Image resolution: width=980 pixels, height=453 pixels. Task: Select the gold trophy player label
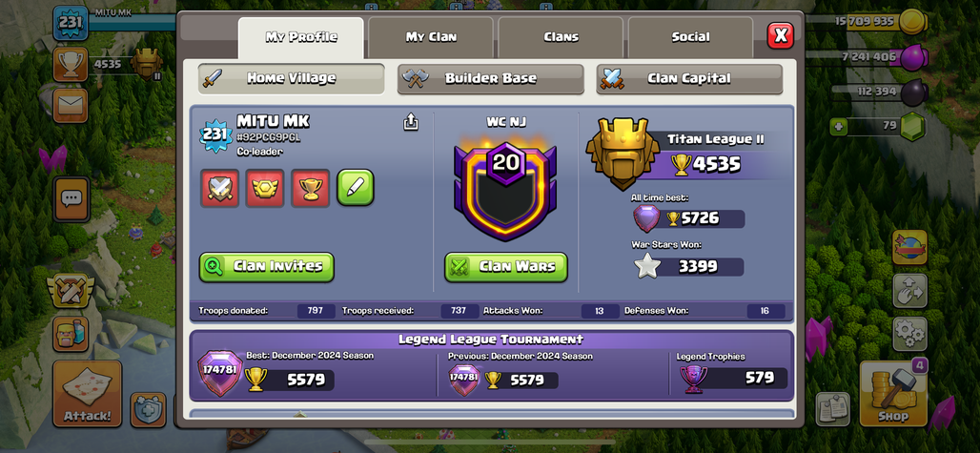pos(310,188)
